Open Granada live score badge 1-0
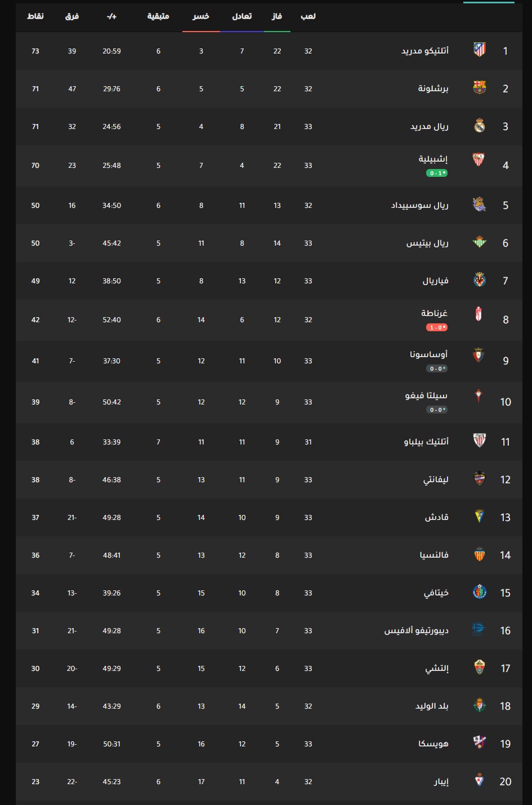This screenshot has height=805, width=532. click(437, 327)
